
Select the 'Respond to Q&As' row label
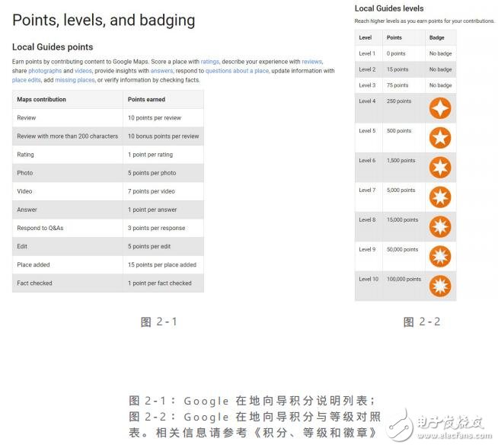(x=40, y=228)
